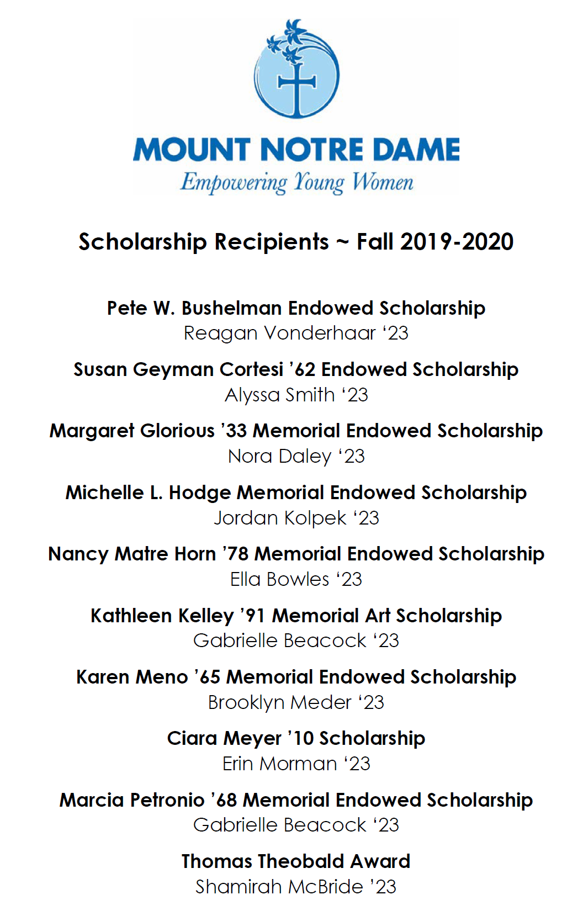This screenshot has height=916, width=588.
Task: Select the Margaret Glorious '33 Memorial scholarship heading
Action: click(296, 431)
